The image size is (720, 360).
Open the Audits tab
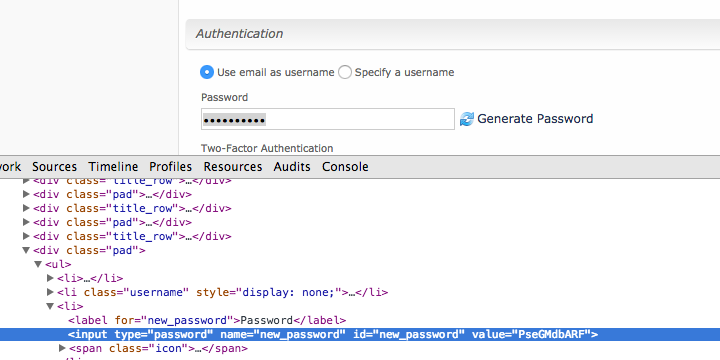[x=292, y=167]
